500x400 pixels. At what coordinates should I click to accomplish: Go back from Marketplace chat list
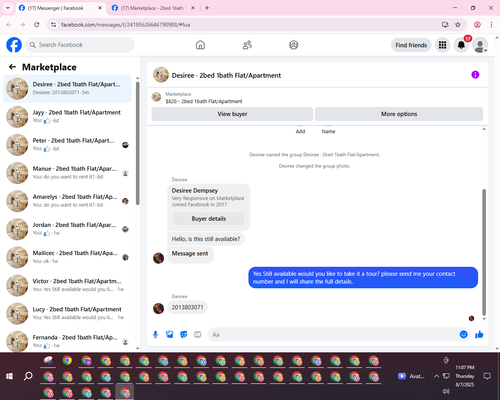[x=12, y=67]
